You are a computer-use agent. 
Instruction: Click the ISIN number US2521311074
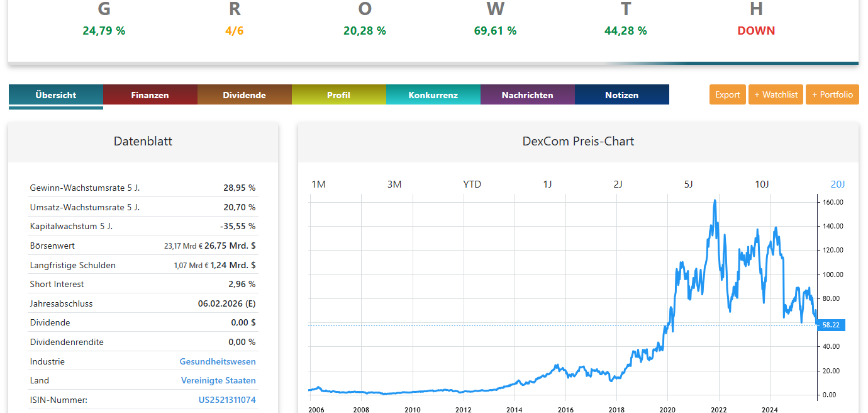point(226,399)
